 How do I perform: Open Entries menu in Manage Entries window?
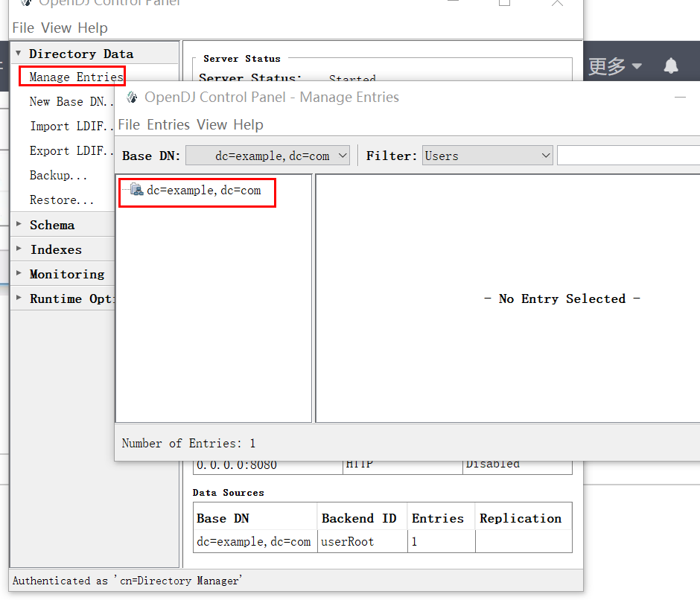pyautogui.click(x=169, y=124)
